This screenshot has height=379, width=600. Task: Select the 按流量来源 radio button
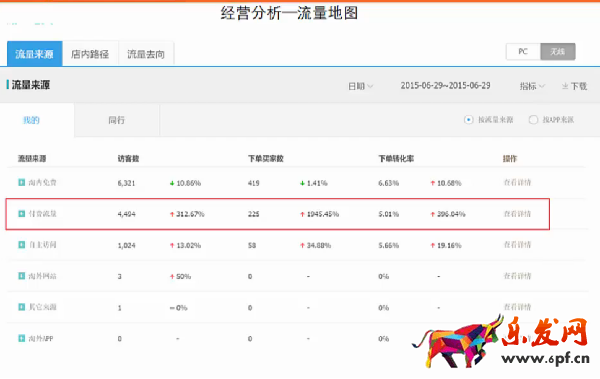[x=468, y=120]
